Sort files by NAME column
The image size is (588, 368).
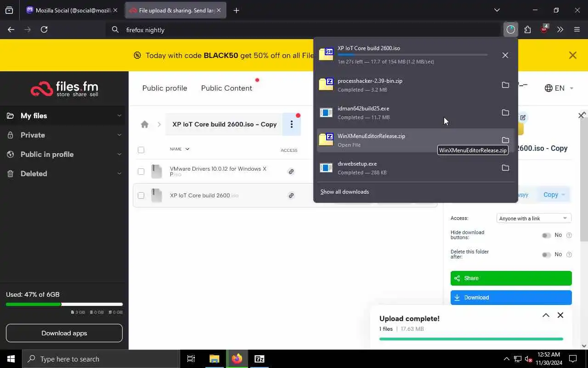point(179,149)
